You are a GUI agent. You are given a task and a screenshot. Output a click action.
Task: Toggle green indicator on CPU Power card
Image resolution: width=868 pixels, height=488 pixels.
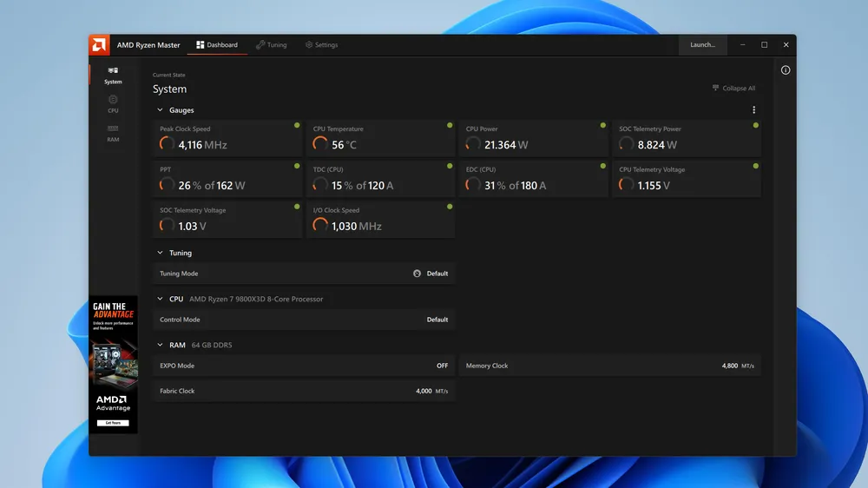click(x=603, y=125)
